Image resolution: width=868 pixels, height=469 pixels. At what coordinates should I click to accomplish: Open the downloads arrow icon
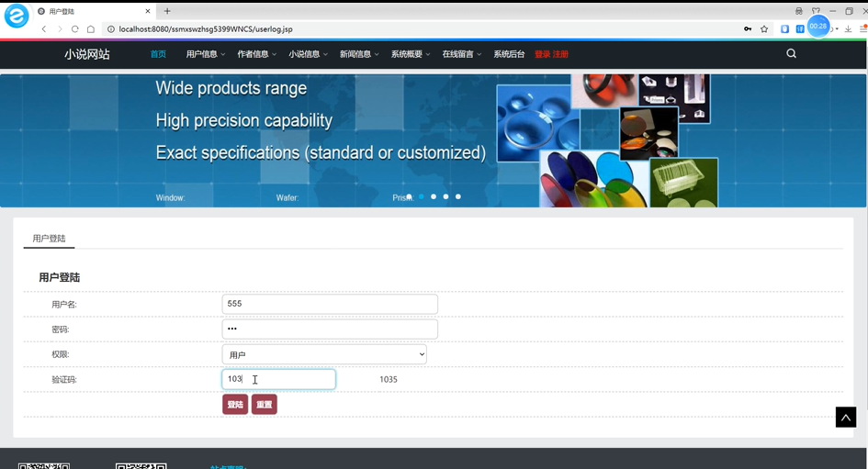848,28
